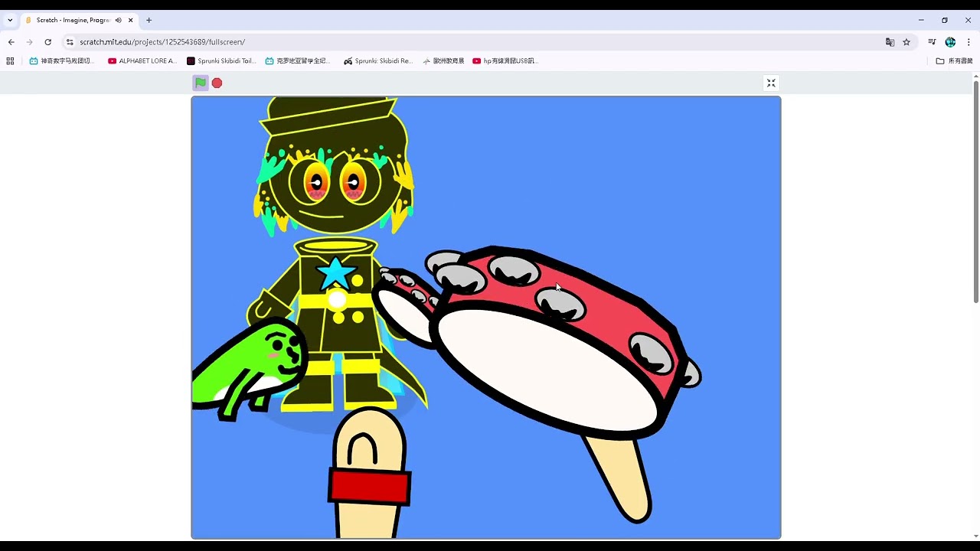The height and width of the screenshot is (551, 980).
Task: Go back to the previous page
Action: coord(11,42)
